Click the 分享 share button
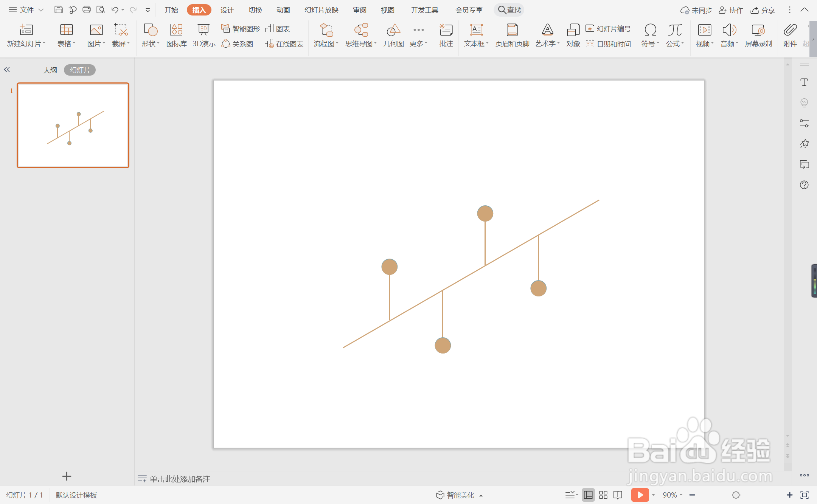This screenshot has height=504, width=817. pyautogui.click(x=763, y=10)
